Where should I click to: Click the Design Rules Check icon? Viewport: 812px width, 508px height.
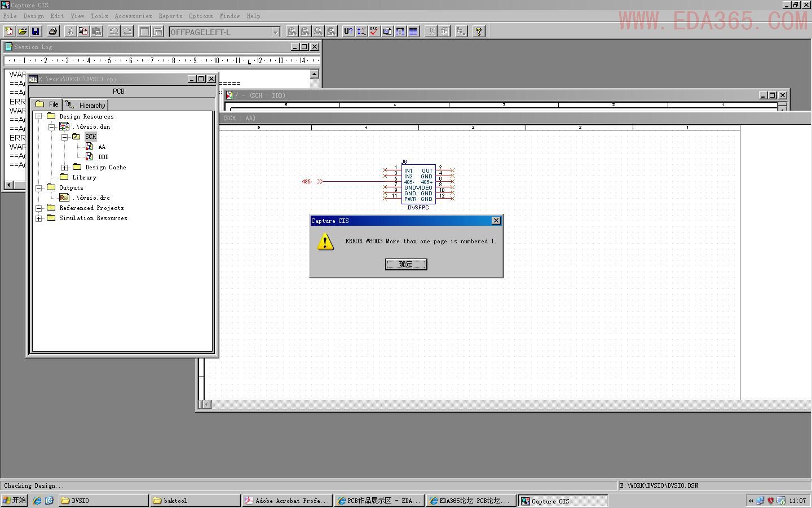click(x=374, y=32)
